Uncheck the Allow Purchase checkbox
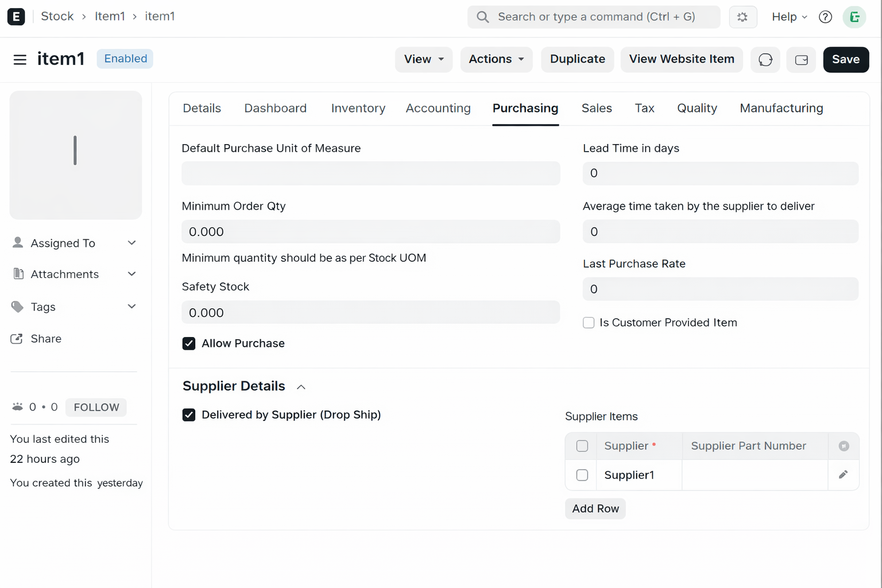Viewport: 882px width, 588px height. (189, 343)
